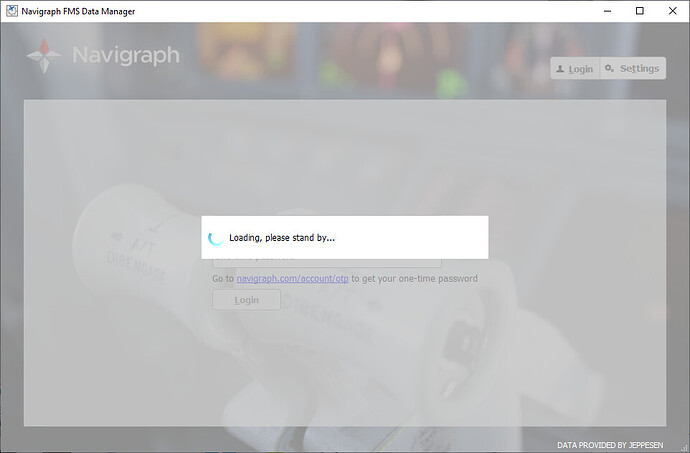Click the Navigraph compass logo
Viewport: 690px width, 453px height.
[x=44, y=56]
